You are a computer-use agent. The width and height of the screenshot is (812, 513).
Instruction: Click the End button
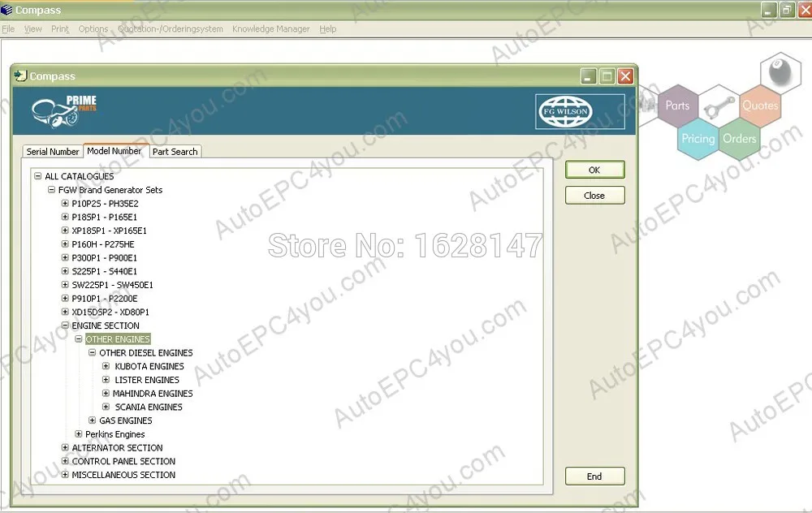[x=594, y=476]
